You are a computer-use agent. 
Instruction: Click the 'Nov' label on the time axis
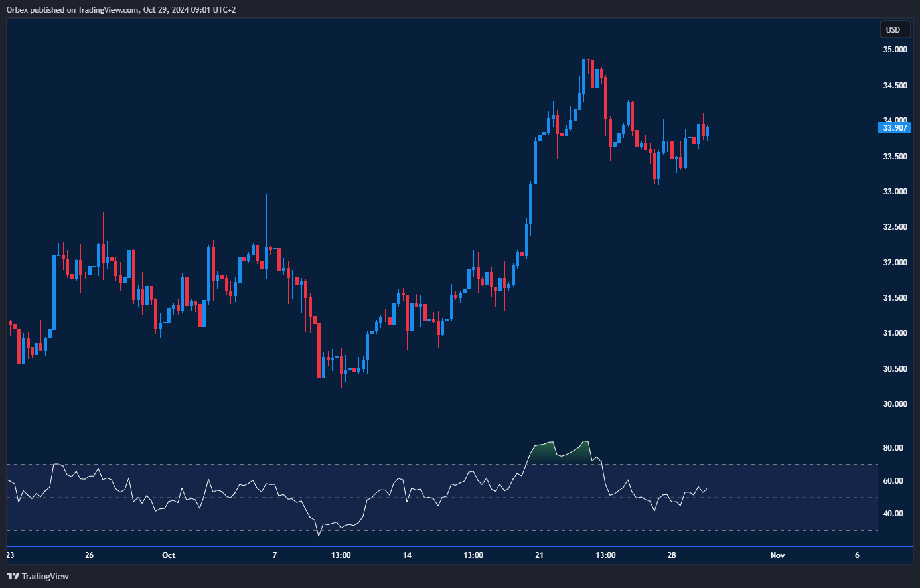(x=777, y=555)
